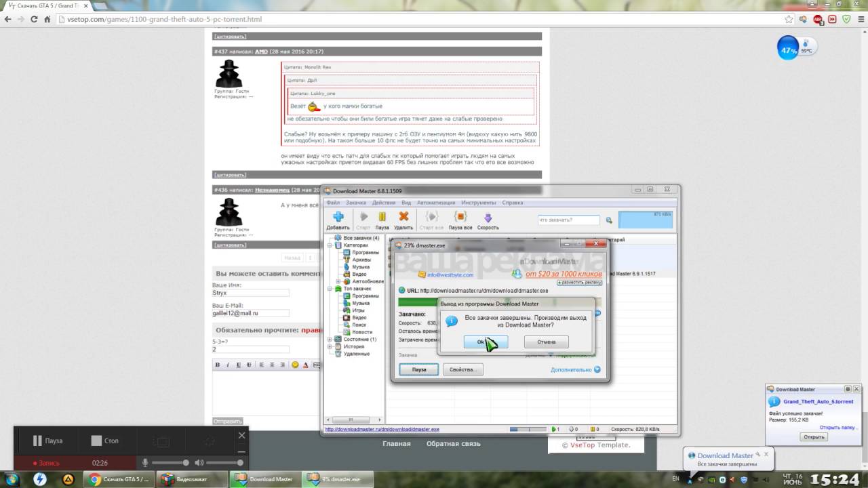This screenshot has width=868, height=488.
Task: Expand Дополнительно in the download window
Action: tap(575, 370)
